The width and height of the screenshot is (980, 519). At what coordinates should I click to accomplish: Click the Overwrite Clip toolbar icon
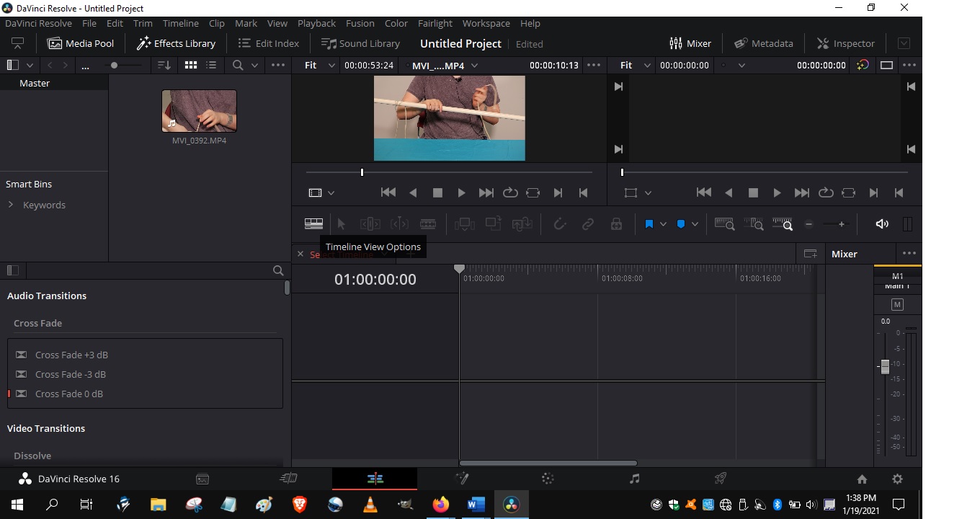pos(494,224)
